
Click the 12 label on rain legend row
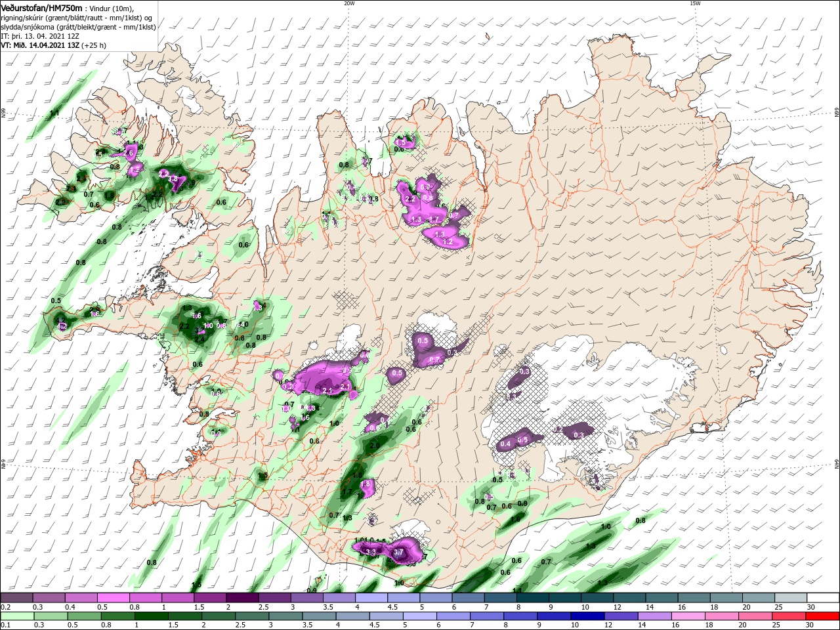pyautogui.click(x=609, y=625)
